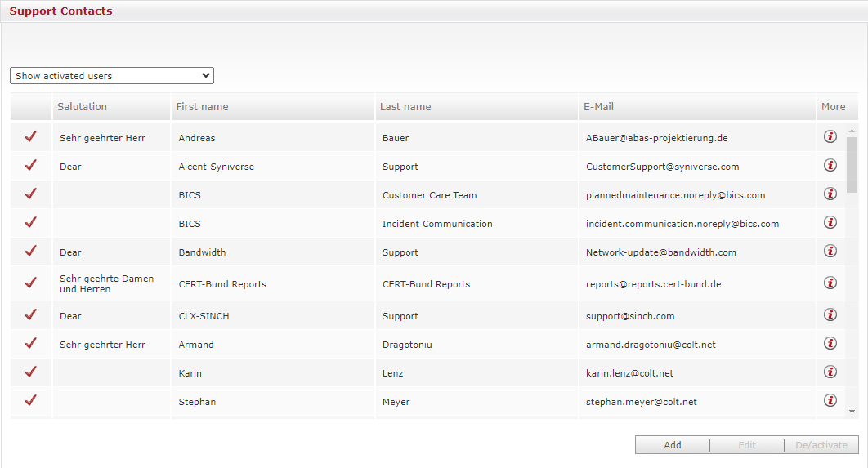Open the 'Show activated users' dropdown
The height and width of the screenshot is (468, 868).
click(x=112, y=76)
